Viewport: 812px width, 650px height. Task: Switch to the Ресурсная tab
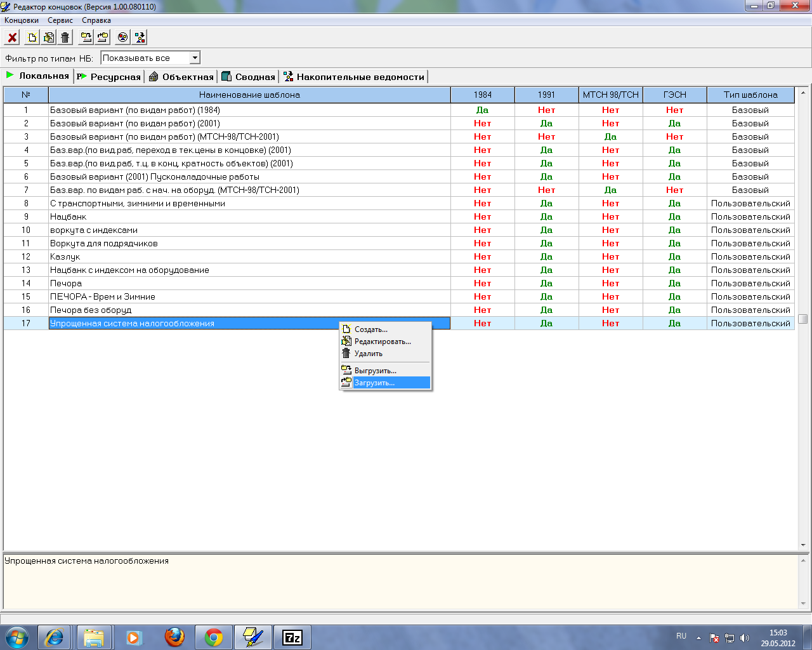(109, 77)
